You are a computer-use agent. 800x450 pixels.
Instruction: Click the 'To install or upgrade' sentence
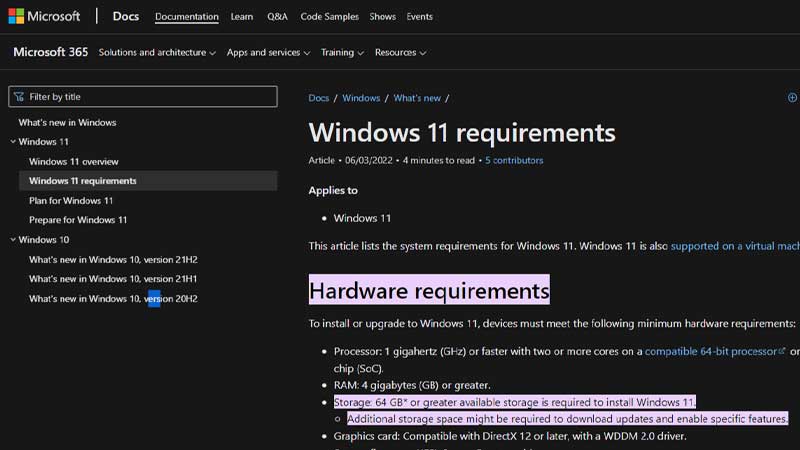(552, 323)
